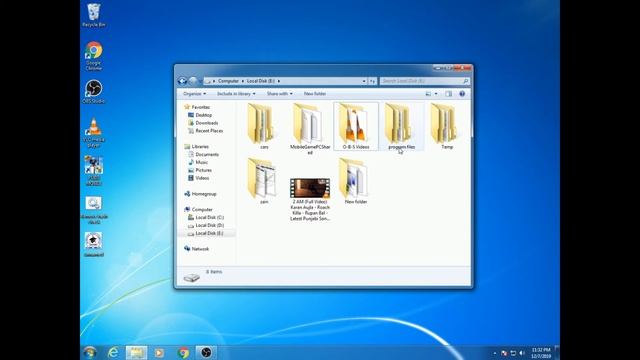Open the view options dropdown arrow
Image resolution: width=640 pixels, height=360 pixels.
pos(436,94)
